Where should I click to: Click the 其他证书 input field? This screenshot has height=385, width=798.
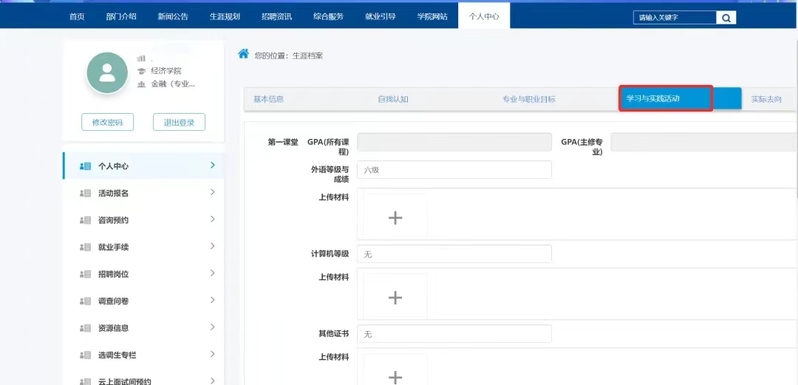click(454, 334)
